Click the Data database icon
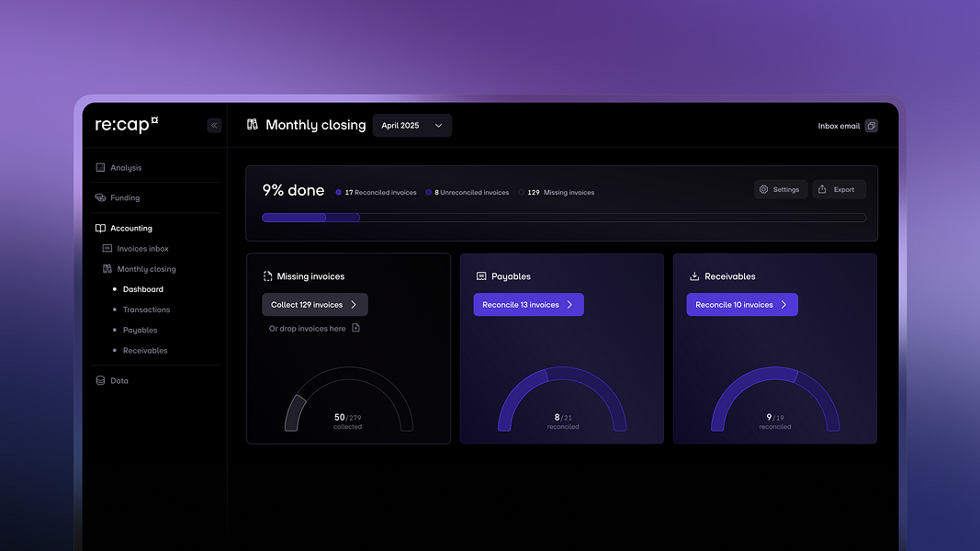 [100, 380]
